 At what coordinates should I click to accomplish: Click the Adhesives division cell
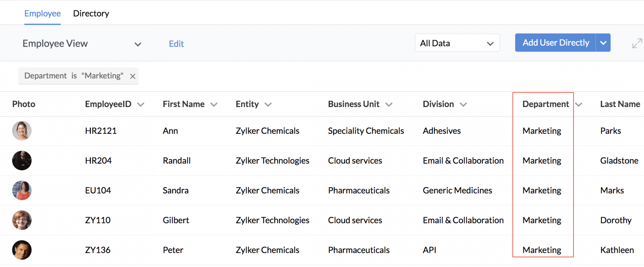point(442,131)
